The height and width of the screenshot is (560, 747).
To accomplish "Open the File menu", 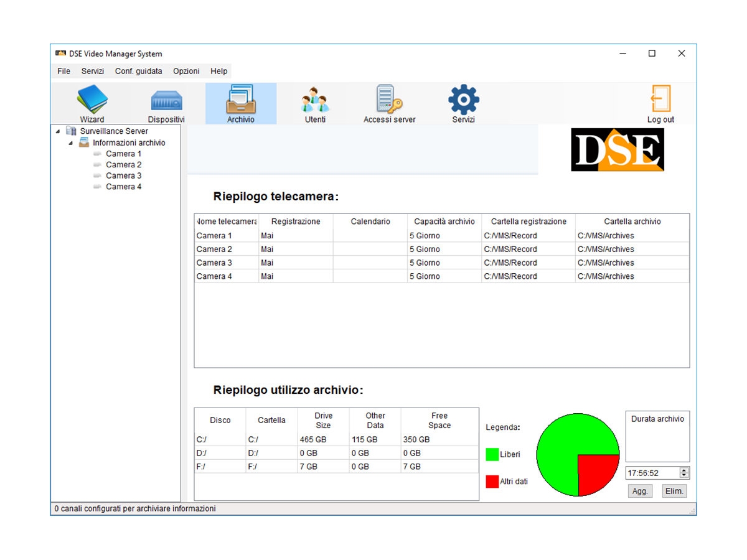I will coord(63,71).
